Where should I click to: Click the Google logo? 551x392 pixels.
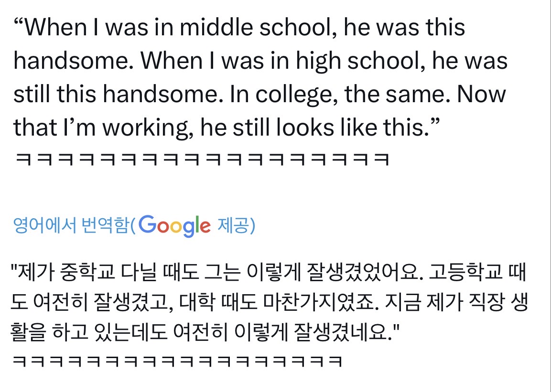[175, 225]
